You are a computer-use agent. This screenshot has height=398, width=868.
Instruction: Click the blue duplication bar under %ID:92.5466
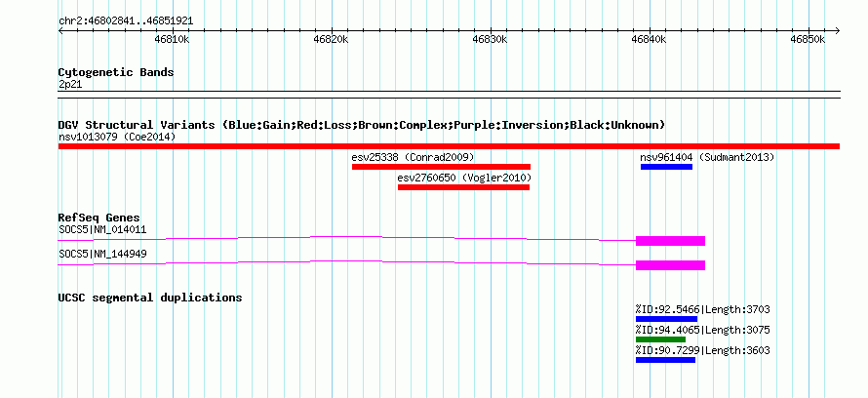666,319
